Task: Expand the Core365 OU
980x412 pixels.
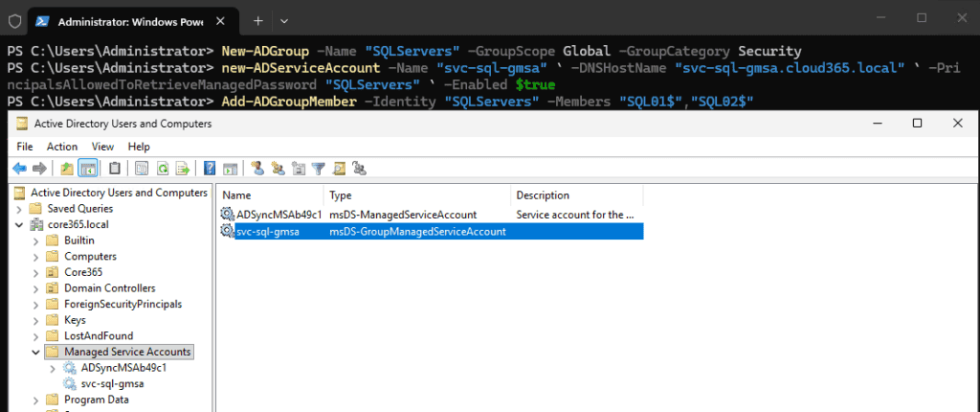Action: [x=35, y=272]
